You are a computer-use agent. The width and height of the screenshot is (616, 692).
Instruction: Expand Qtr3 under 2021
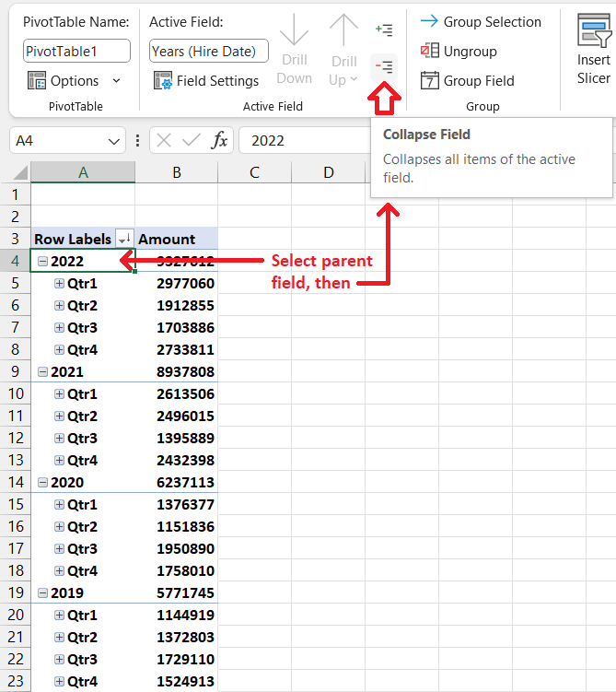coord(59,439)
